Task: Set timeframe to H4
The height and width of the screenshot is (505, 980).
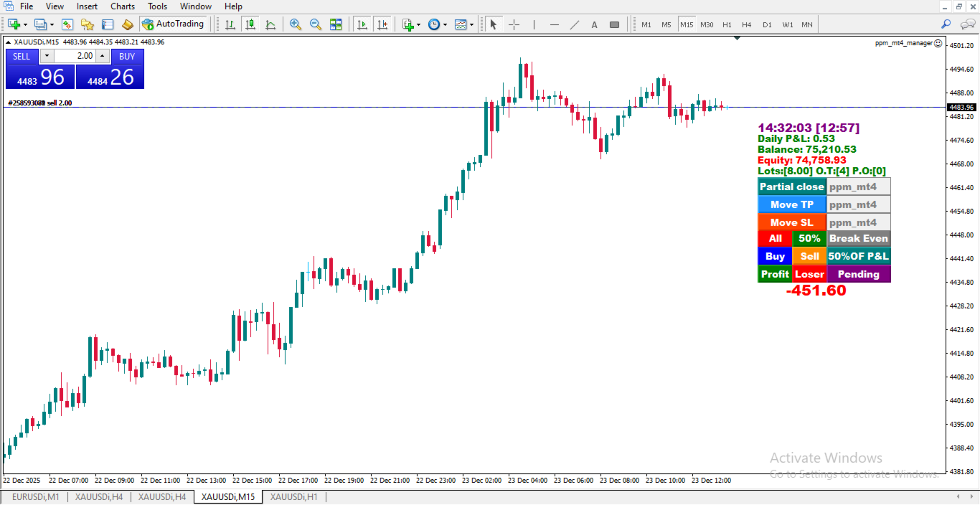Action: tap(747, 24)
